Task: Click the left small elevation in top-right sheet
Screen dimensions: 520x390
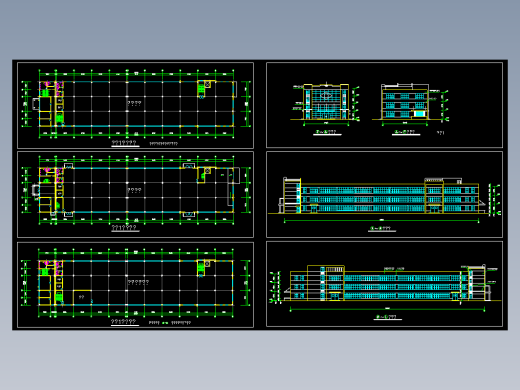Action: [325, 104]
